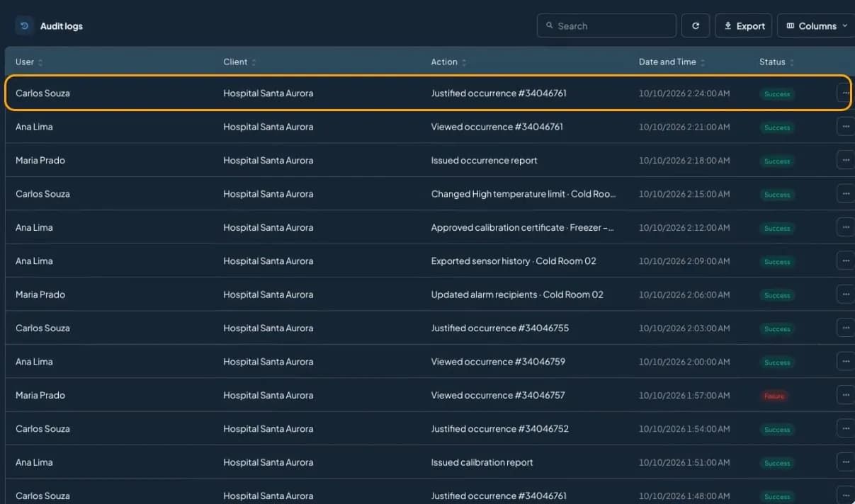Open row actions for Viewed occurrence #34046761
Screen dimensions: 855x504
[845, 127]
